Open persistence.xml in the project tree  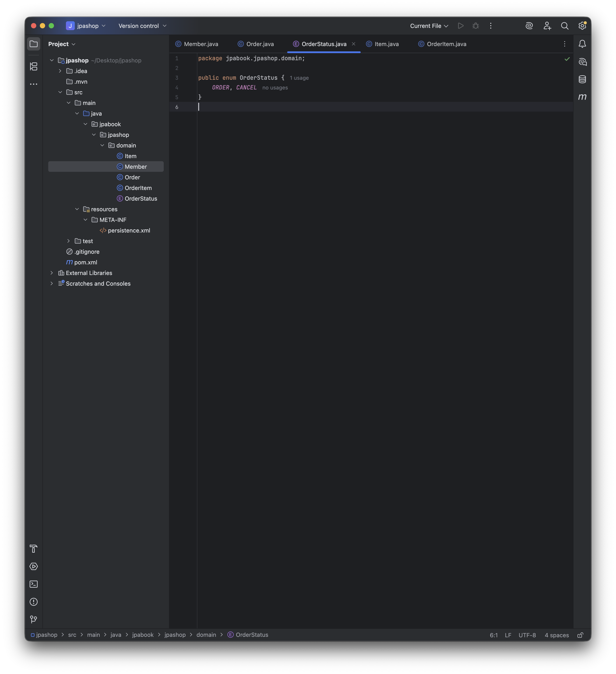[x=129, y=230]
